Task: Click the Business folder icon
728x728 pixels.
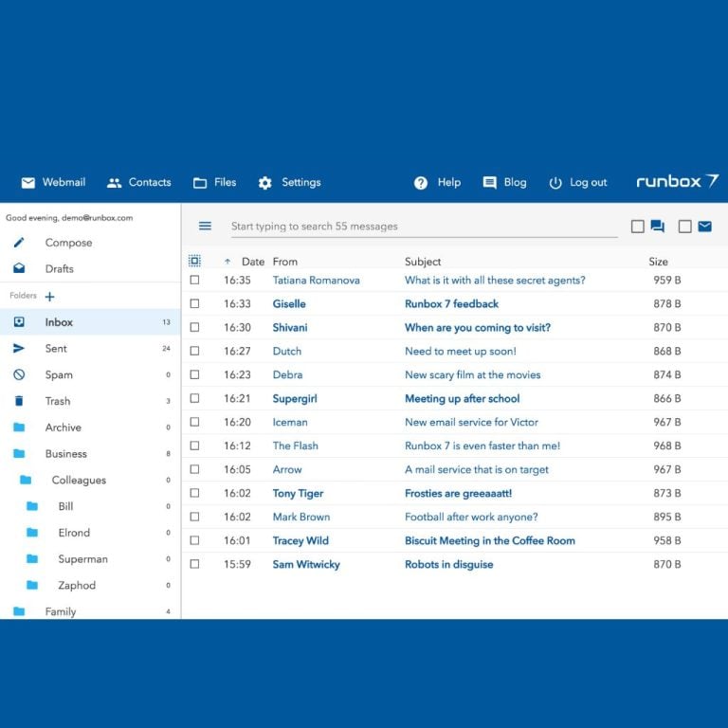Action: 19,453
